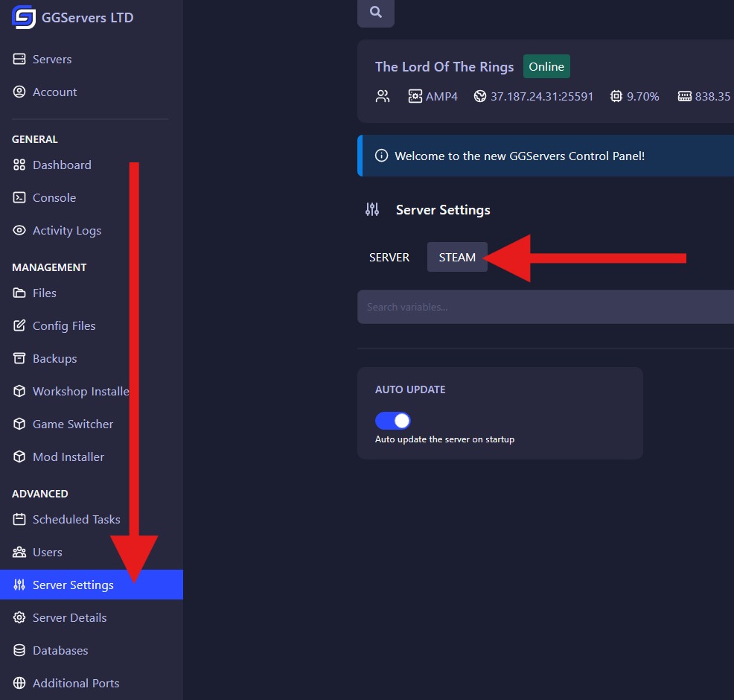This screenshot has height=700, width=734.
Task: Click the Additional Ports globe icon
Action: [19, 684]
